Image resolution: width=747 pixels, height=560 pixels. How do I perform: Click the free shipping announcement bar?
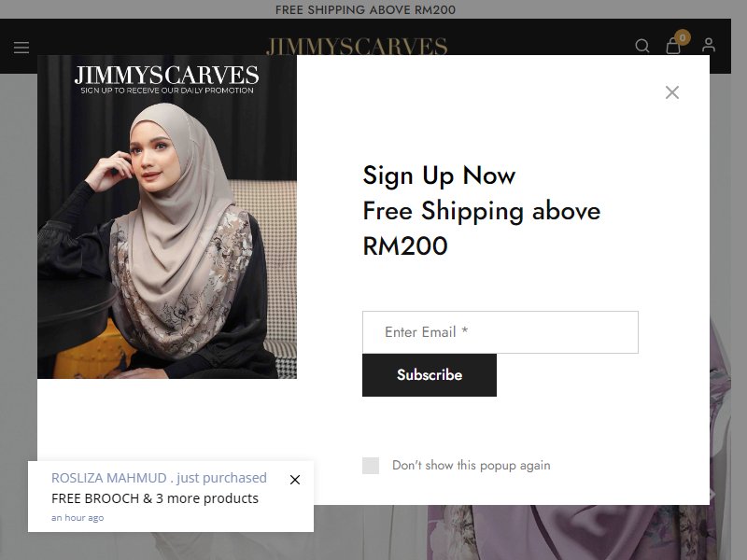pyautogui.click(x=365, y=9)
